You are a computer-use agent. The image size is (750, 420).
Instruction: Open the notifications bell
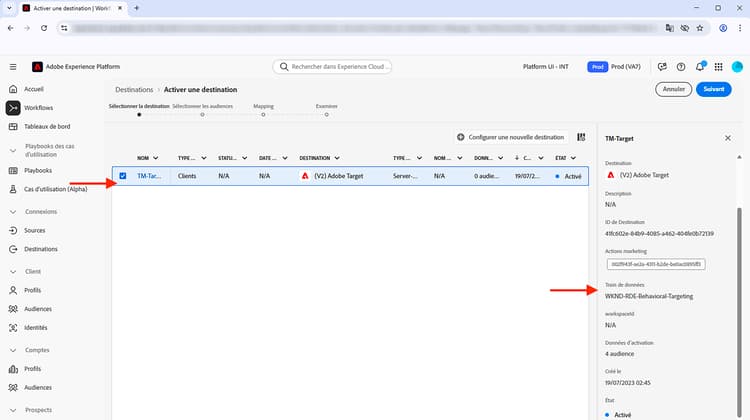click(700, 67)
